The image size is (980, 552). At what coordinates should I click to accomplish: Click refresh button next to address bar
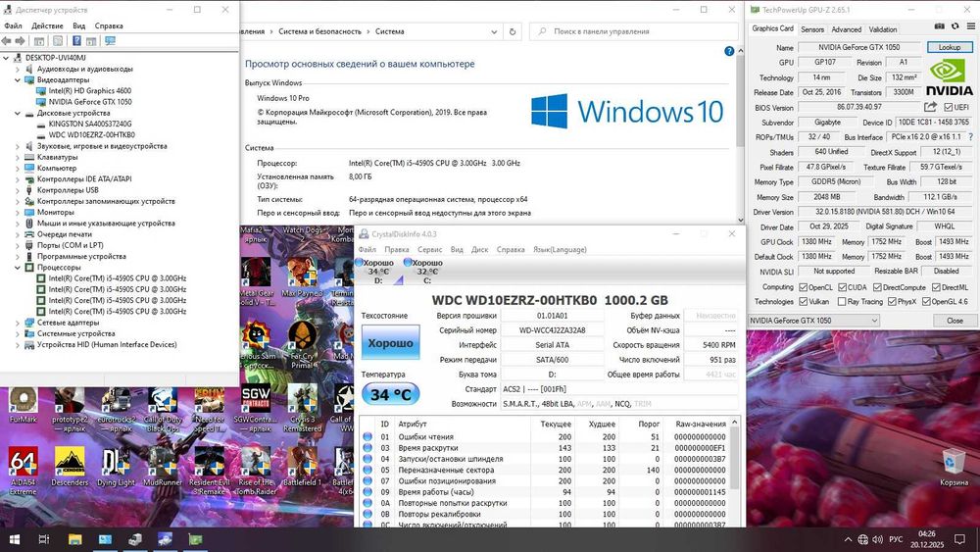coord(513,31)
